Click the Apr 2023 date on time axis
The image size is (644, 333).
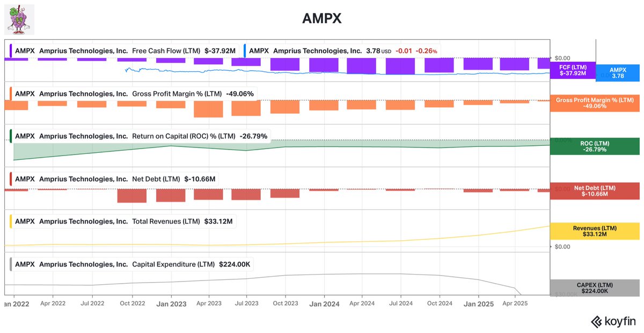point(209,303)
